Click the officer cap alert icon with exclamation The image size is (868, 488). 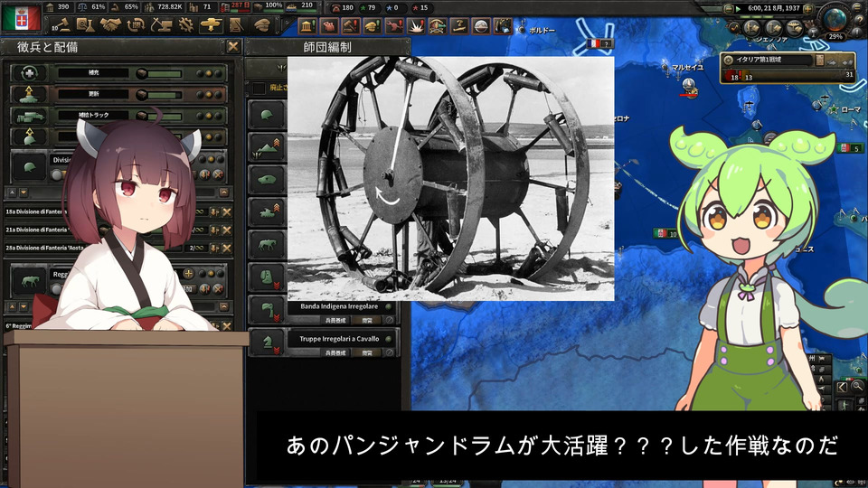click(x=373, y=26)
